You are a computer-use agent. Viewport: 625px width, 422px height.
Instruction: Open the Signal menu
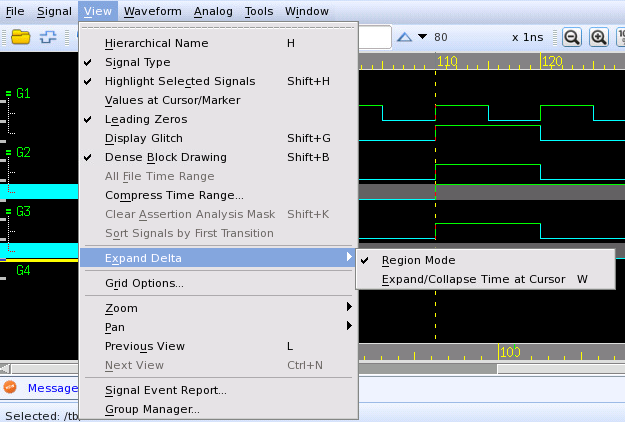pos(54,11)
